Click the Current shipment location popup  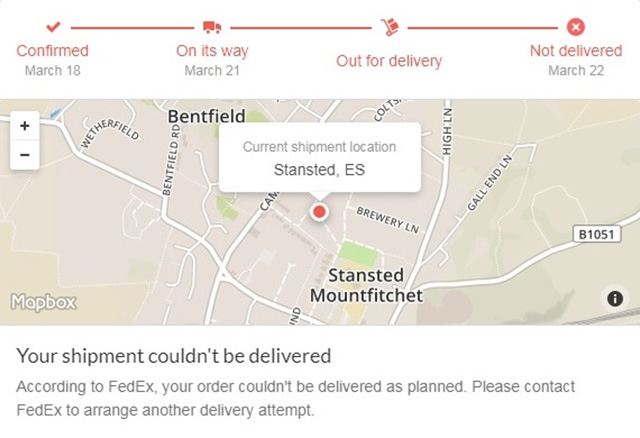tap(319, 158)
